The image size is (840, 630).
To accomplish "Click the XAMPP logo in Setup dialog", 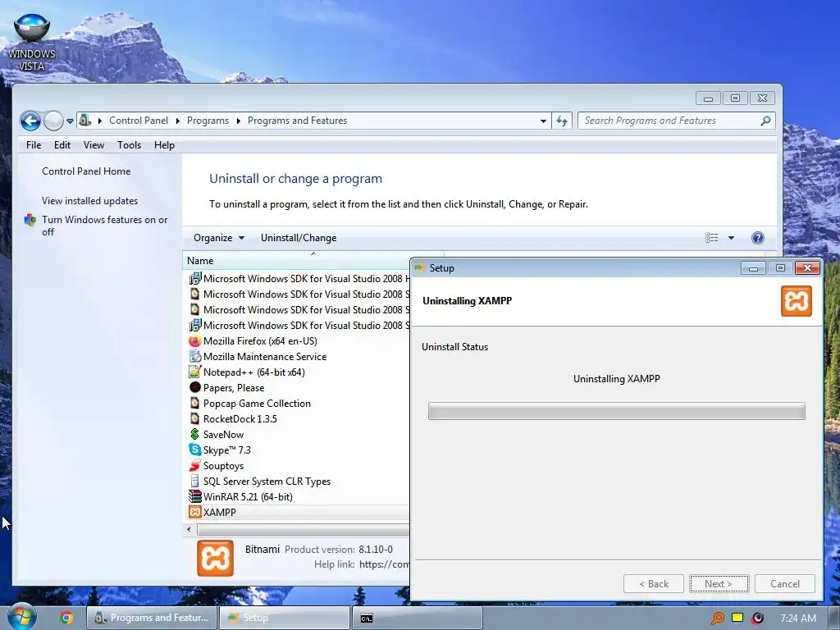I will pyautogui.click(x=796, y=301).
